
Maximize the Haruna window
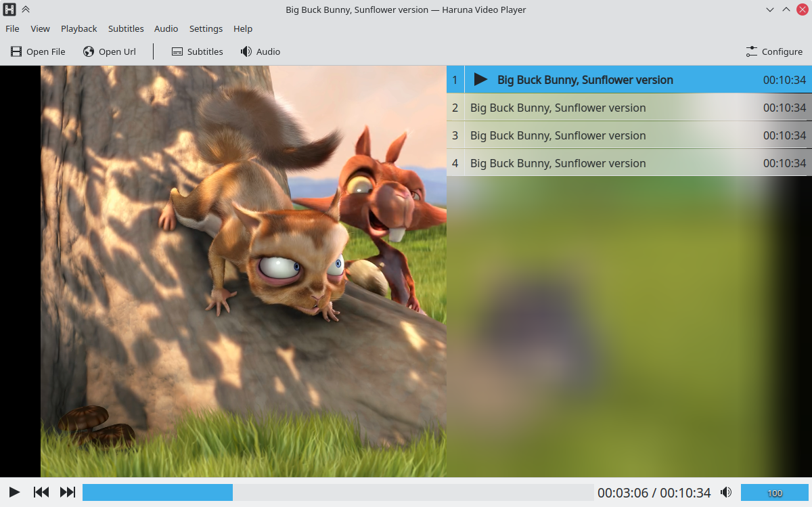tap(786, 9)
